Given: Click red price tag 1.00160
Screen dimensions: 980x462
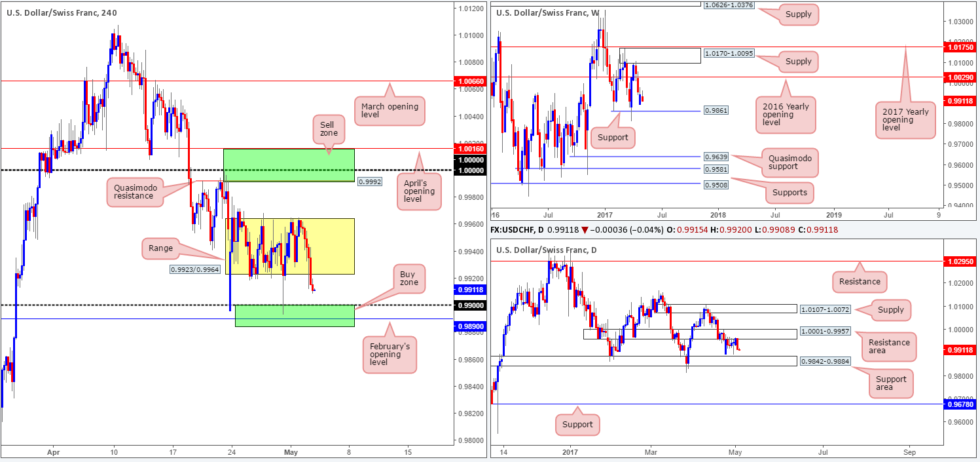Looking at the screenshot, I should pos(469,149).
